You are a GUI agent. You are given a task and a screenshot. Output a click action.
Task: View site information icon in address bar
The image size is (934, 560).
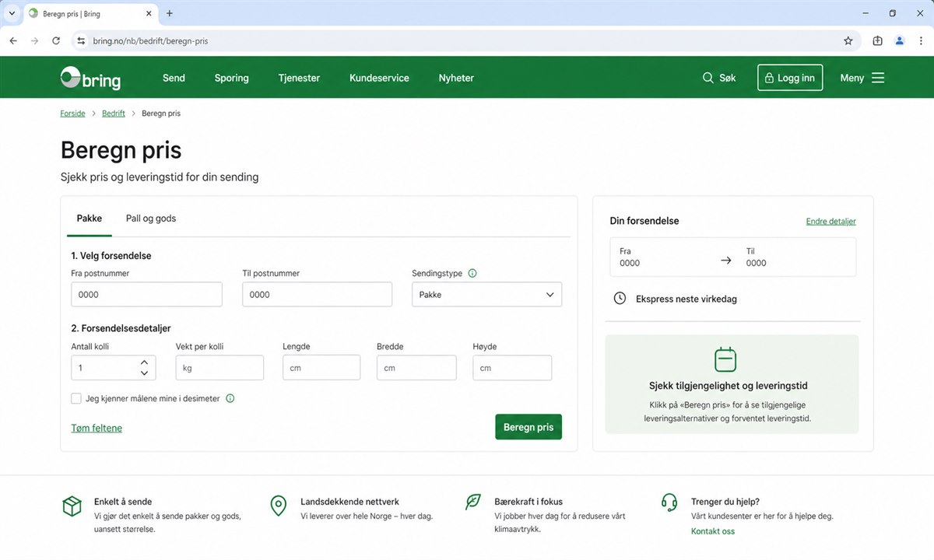pyautogui.click(x=80, y=40)
